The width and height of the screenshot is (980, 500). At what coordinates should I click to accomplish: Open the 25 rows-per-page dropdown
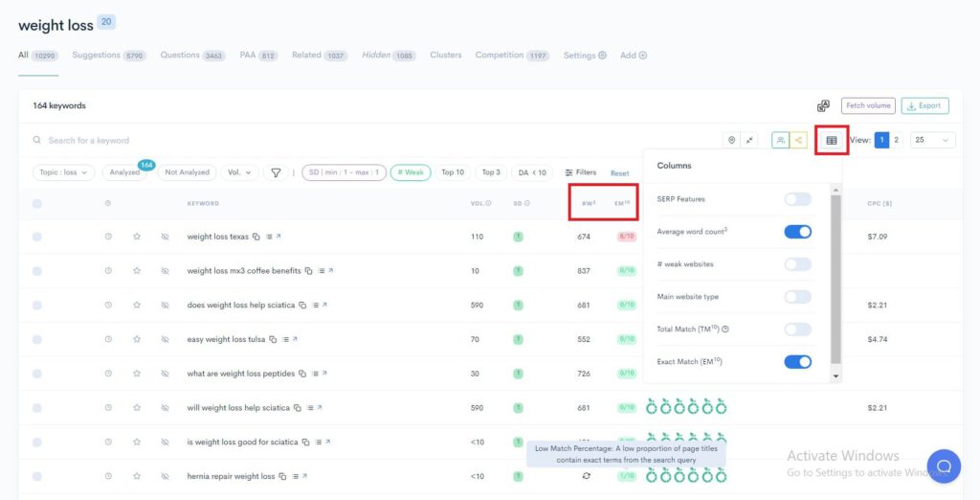click(x=932, y=140)
